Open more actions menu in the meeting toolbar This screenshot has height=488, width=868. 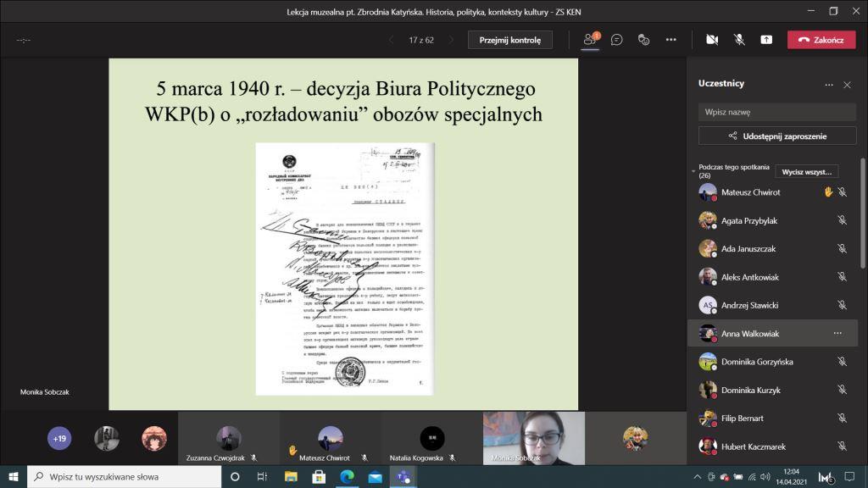(x=671, y=40)
